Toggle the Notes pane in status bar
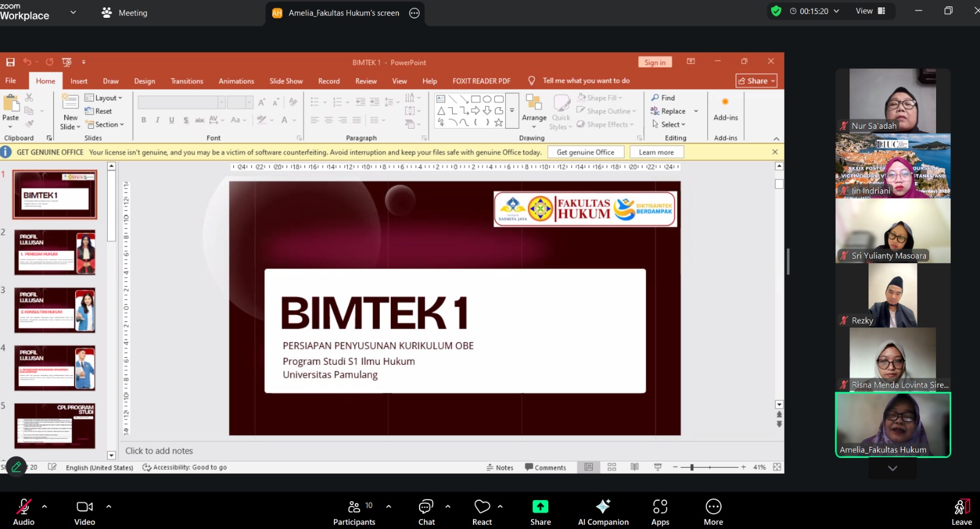The height and width of the screenshot is (529, 980). click(500, 467)
